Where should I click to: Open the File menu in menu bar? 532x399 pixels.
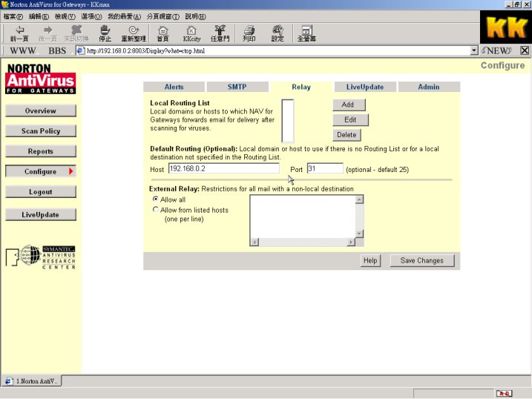13,16
